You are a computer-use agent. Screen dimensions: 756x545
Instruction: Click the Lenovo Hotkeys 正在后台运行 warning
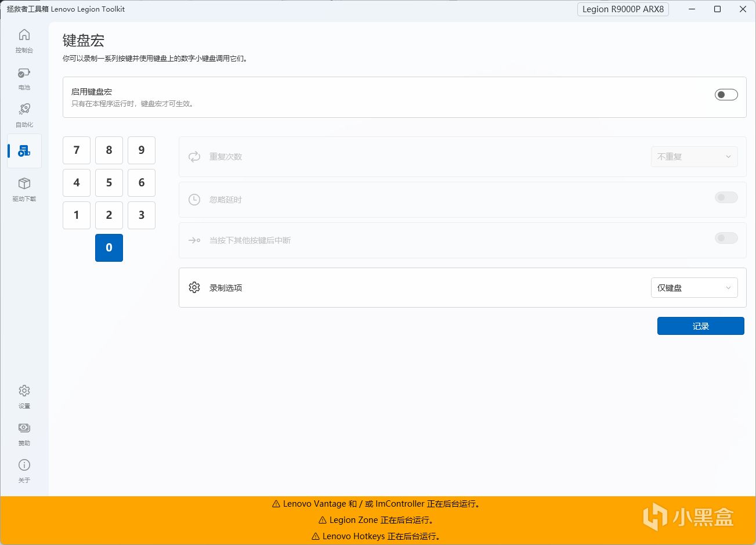377,536
